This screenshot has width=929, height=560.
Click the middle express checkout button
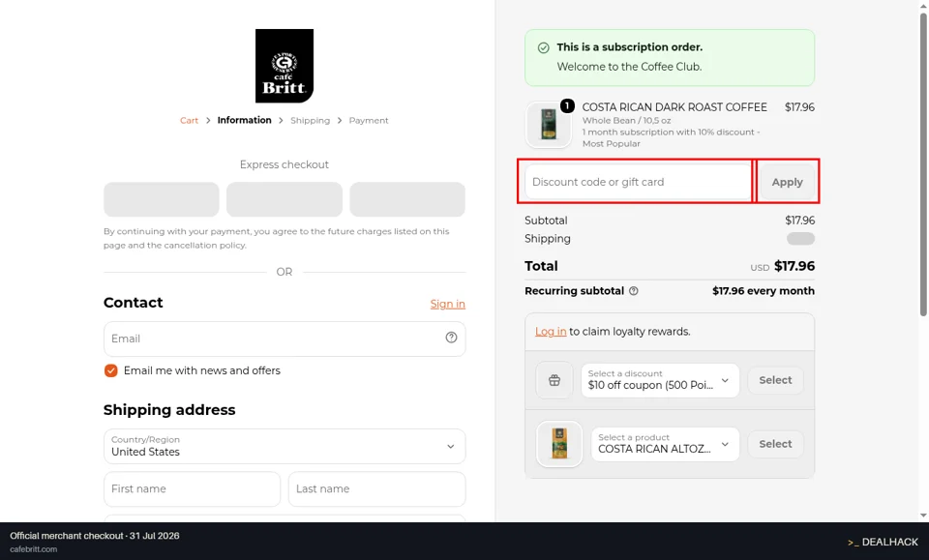tap(285, 199)
